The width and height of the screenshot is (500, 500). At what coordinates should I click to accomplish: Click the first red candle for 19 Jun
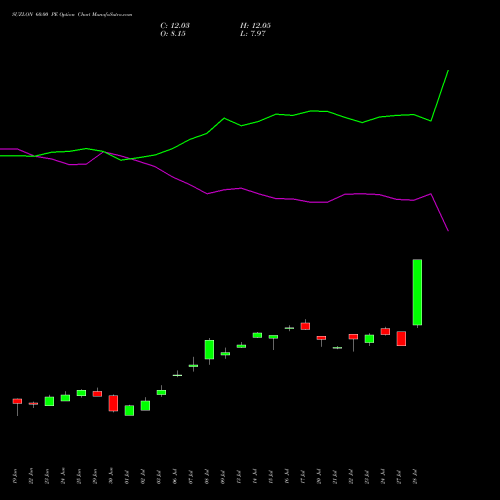click(x=17, y=401)
